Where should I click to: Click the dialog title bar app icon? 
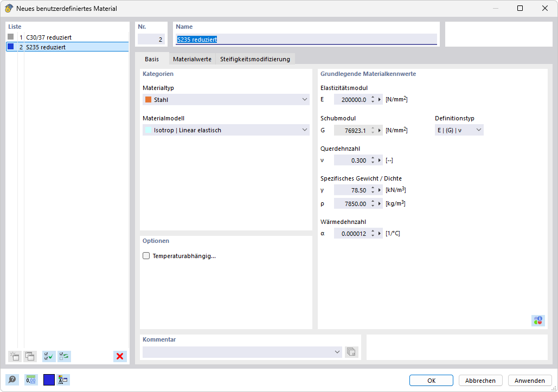coord(9,8)
